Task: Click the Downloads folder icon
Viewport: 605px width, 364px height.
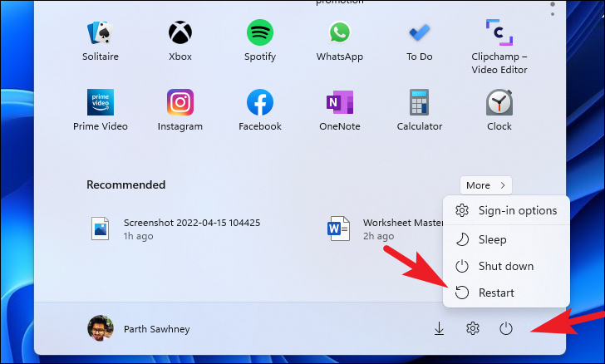Action: click(439, 329)
